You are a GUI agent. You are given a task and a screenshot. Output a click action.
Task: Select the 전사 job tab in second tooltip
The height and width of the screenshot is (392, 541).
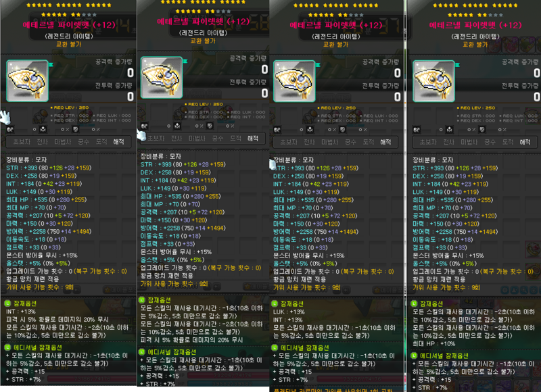(177, 139)
